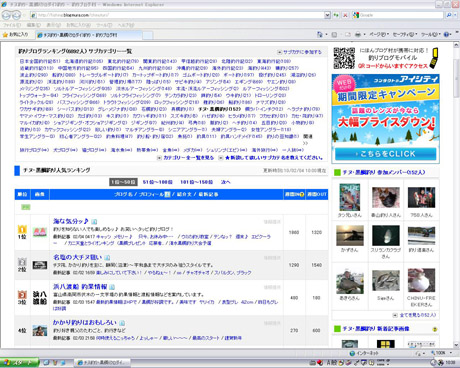Click the Start button on taskbar
Screen dimensions: 460x368
point(19,362)
